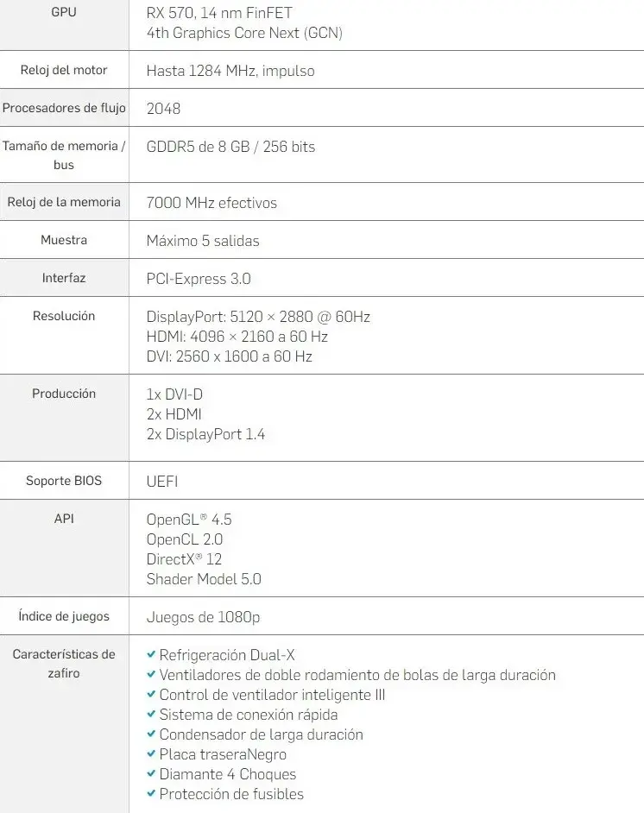The image size is (644, 813).
Task: Click the checkmark beside Refrigeración Dual-X
Action: 151,654
